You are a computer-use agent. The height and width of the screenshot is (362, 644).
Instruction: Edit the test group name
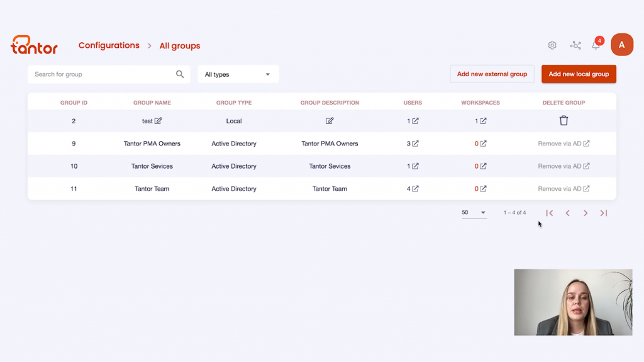(158, 120)
